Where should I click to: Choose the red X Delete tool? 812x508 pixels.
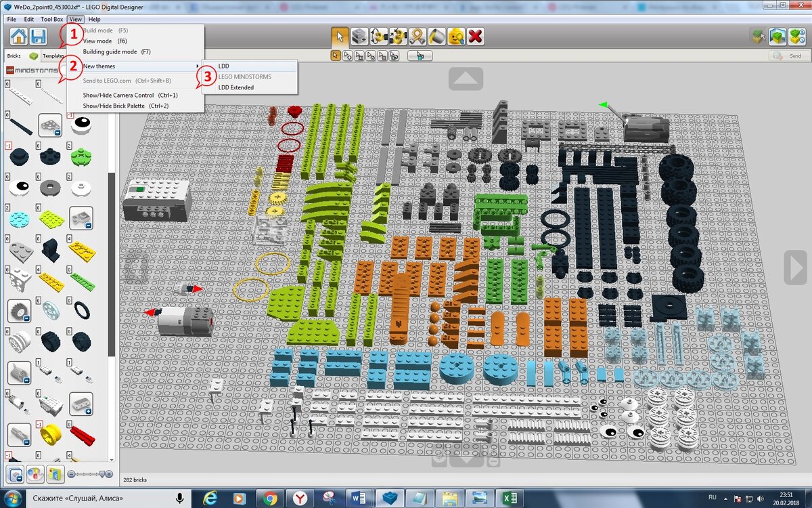[x=476, y=37]
